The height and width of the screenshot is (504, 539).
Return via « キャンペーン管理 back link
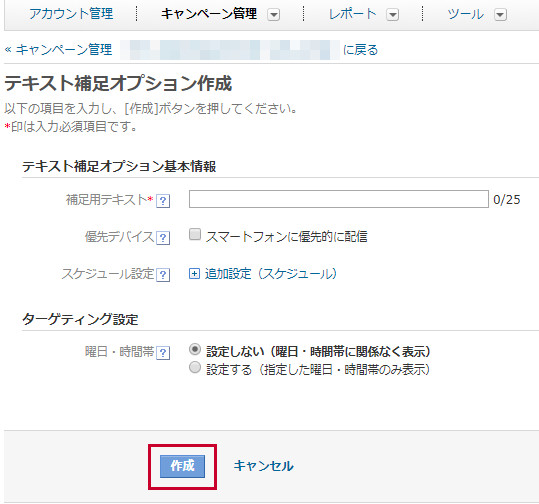(x=58, y=50)
